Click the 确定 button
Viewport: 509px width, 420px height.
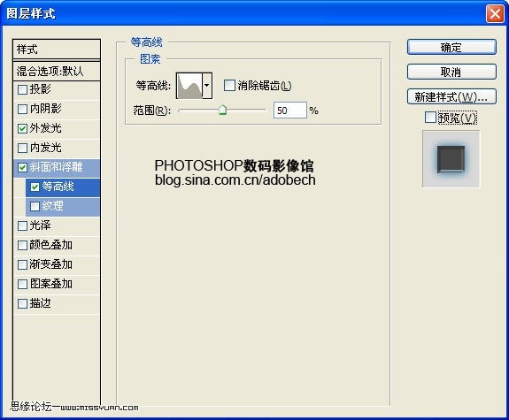(x=451, y=48)
